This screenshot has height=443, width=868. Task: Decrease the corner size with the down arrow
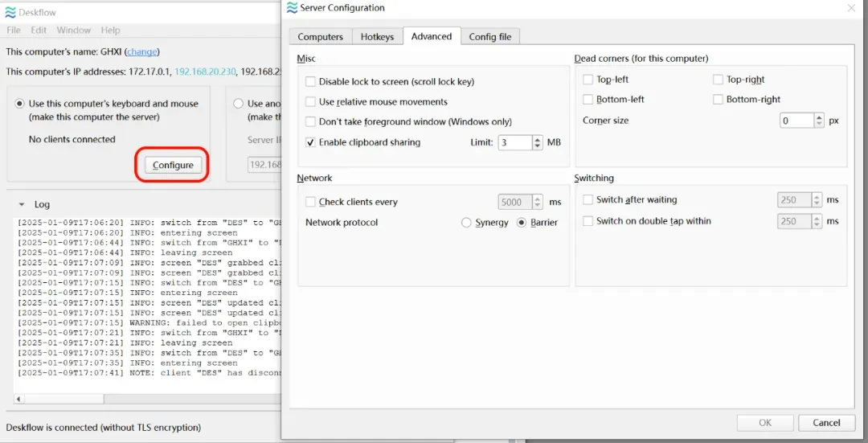[819, 124]
